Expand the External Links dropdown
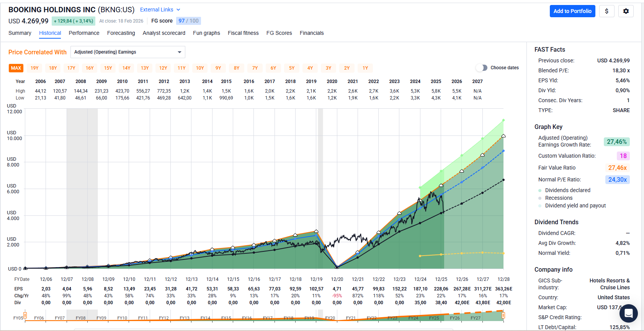 tap(160, 10)
